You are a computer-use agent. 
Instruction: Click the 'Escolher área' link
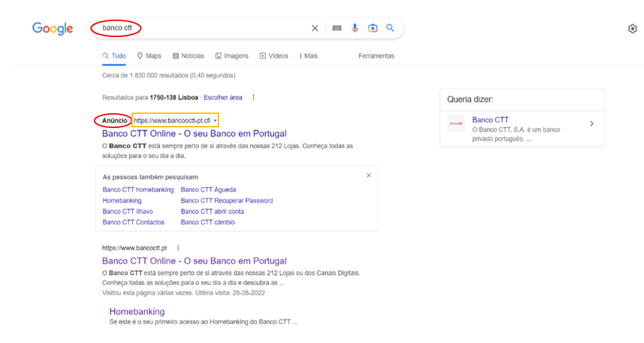coord(223,98)
